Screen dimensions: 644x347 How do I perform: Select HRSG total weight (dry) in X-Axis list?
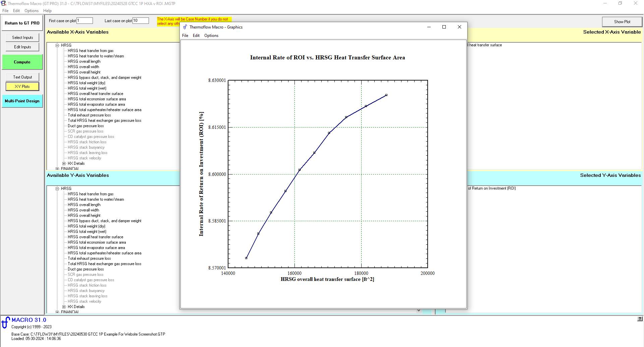pyautogui.click(x=87, y=83)
